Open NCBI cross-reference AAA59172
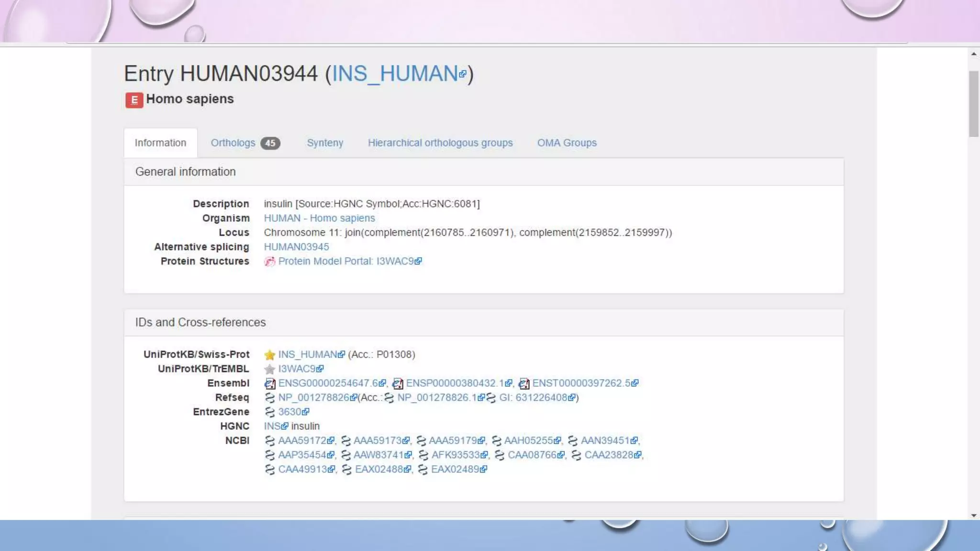 coord(302,441)
